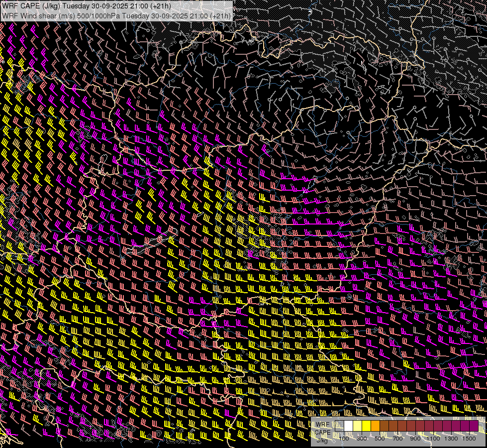Click the 700 legend scale value
Image resolution: width=487 pixels, height=448 pixels.
397,438
